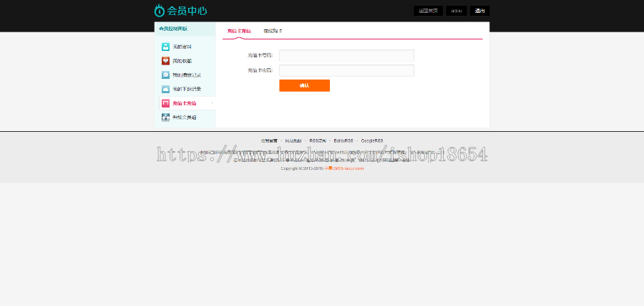Click the orange copyright site link
The height and width of the screenshot is (306, 644).
(x=343, y=168)
